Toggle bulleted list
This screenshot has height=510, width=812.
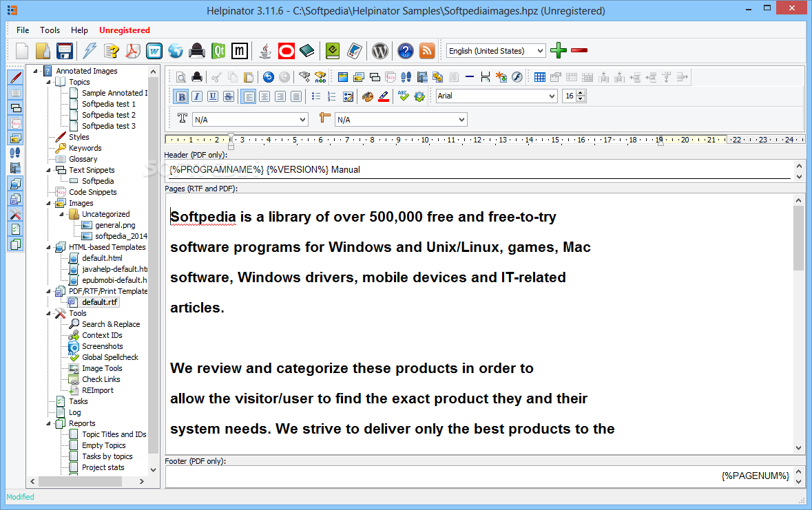click(x=316, y=96)
